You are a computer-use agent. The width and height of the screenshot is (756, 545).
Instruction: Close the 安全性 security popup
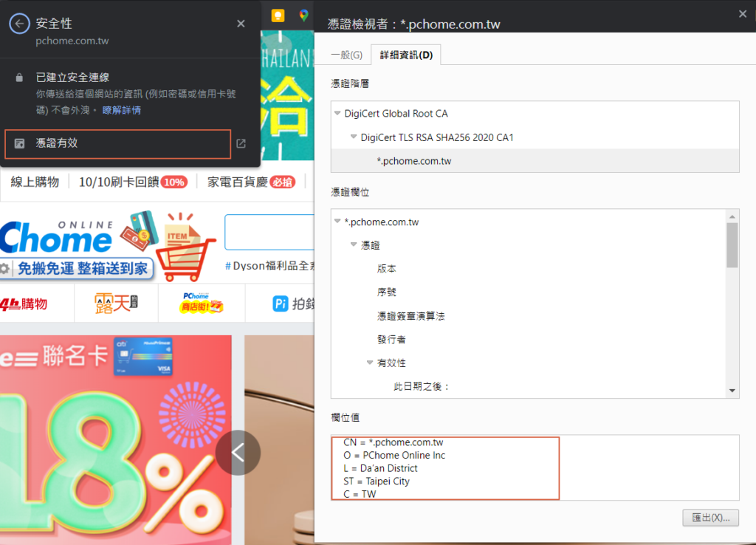[x=241, y=24]
